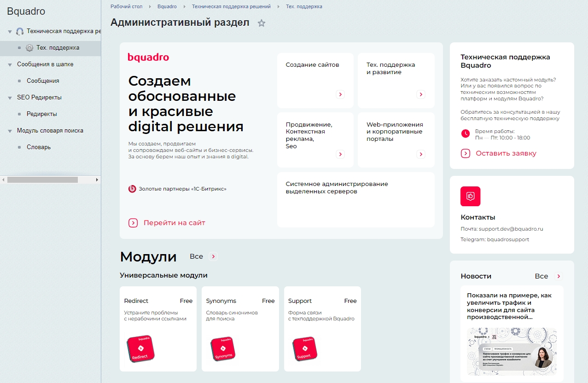This screenshot has height=383, width=588.
Task: Click Универсальные модули subheading
Action: pos(163,275)
